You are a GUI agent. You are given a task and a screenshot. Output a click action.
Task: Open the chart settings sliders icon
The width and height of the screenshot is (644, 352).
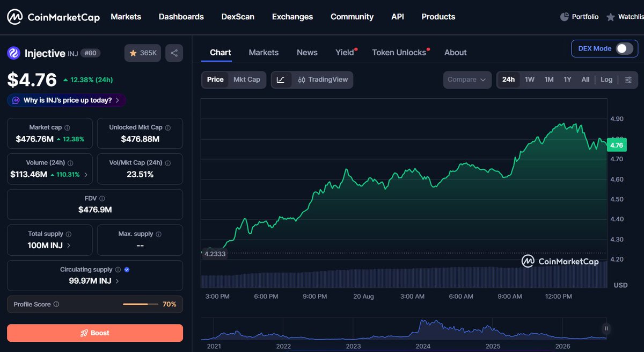628,80
